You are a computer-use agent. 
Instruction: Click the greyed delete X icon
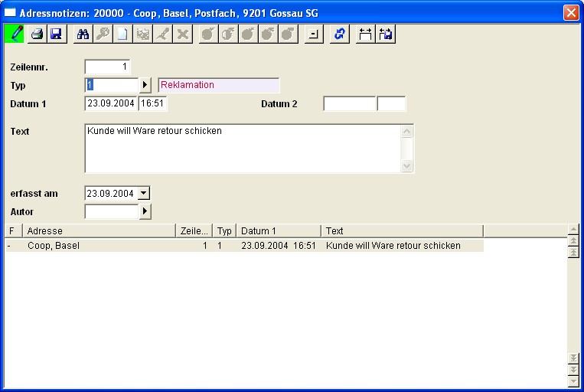click(x=183, y=34)
